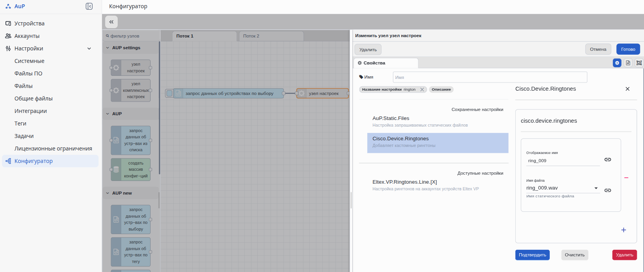Switch to Поток 1 tab
Viewport: 644px width, 272px height.
coord(205,36)
